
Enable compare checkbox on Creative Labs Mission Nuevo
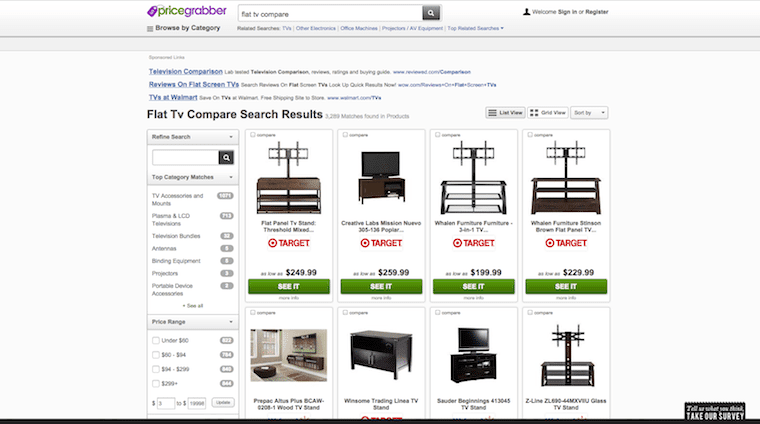[x=345, y=135]
